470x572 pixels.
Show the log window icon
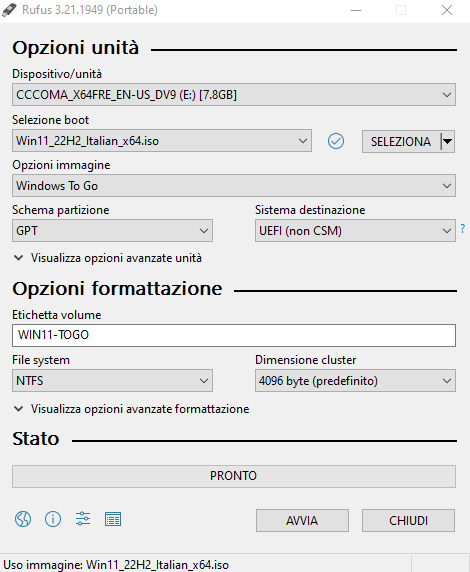(x=113, y=519)
